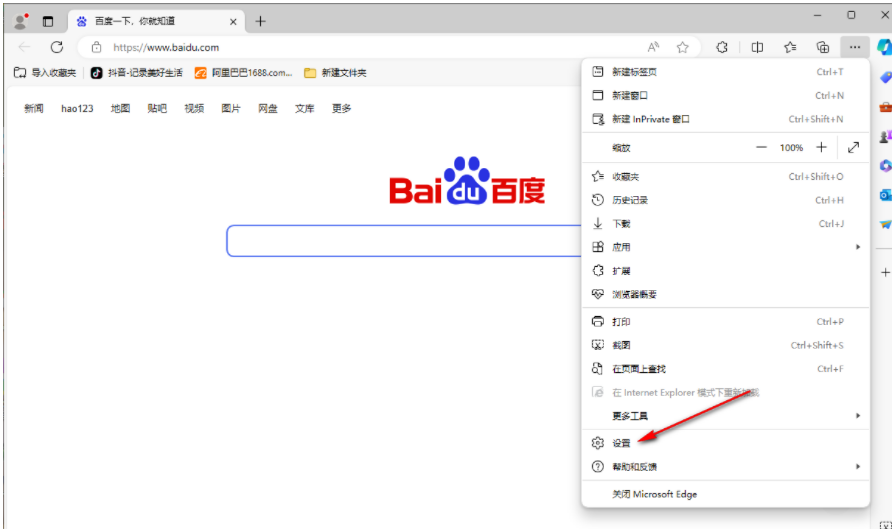Image resolution: width=892 pixels, height=529 pixels.
Task: Open the sidebar Outlook icon
Action: pyautogui.click(x=885, y=195)
